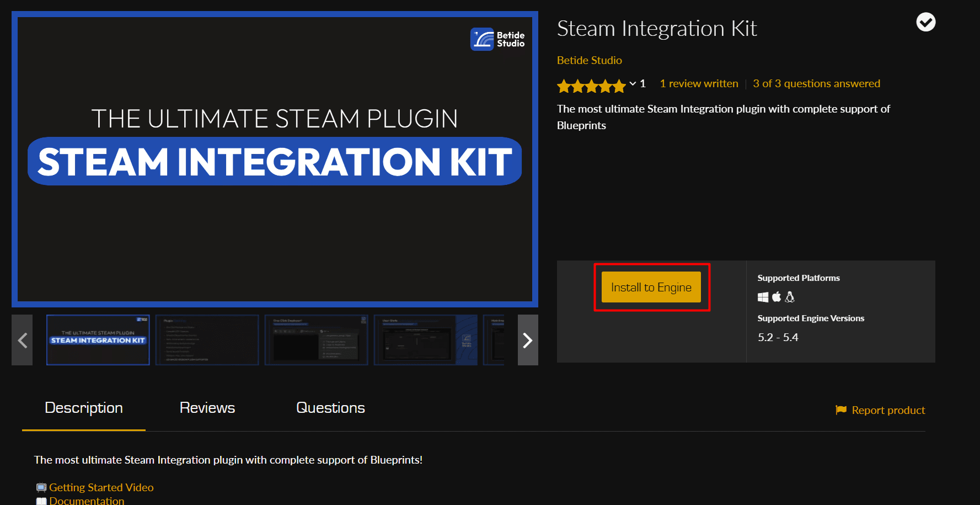Screen dimensions: 980x505
Task: Click the flag icon beside Report product
Action: pos(840,410)
